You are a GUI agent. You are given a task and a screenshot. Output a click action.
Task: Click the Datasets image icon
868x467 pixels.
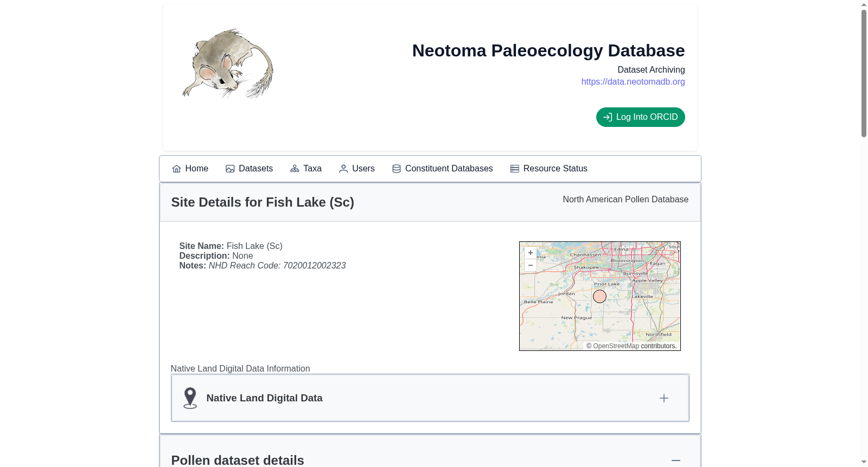(230, 169)
